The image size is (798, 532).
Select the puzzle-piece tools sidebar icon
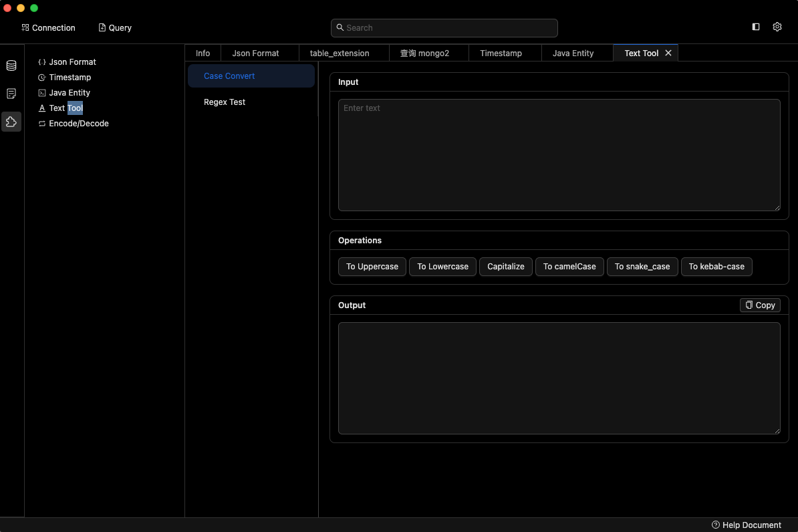[11, 122]
